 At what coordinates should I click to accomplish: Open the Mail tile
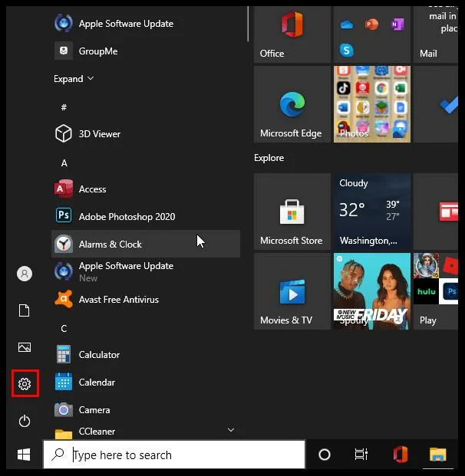point(436,34)
